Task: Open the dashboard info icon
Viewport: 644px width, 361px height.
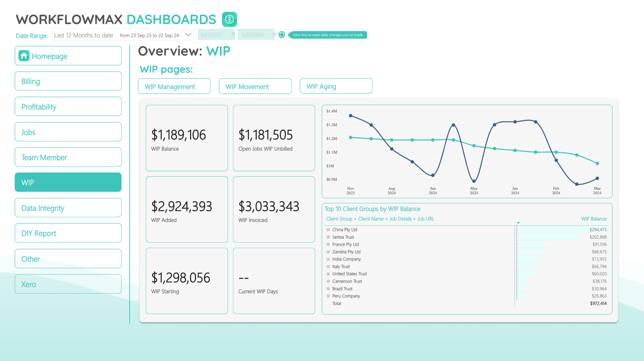Action: [229, 19]
